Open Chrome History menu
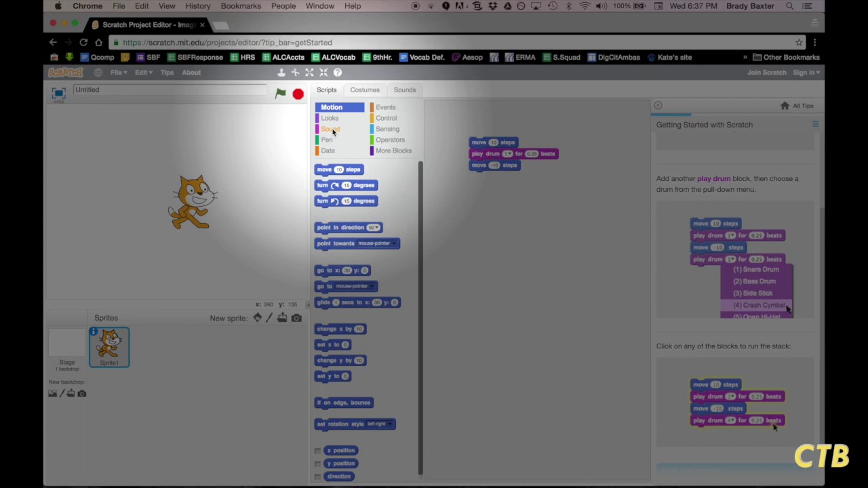 tap(198, 6)
